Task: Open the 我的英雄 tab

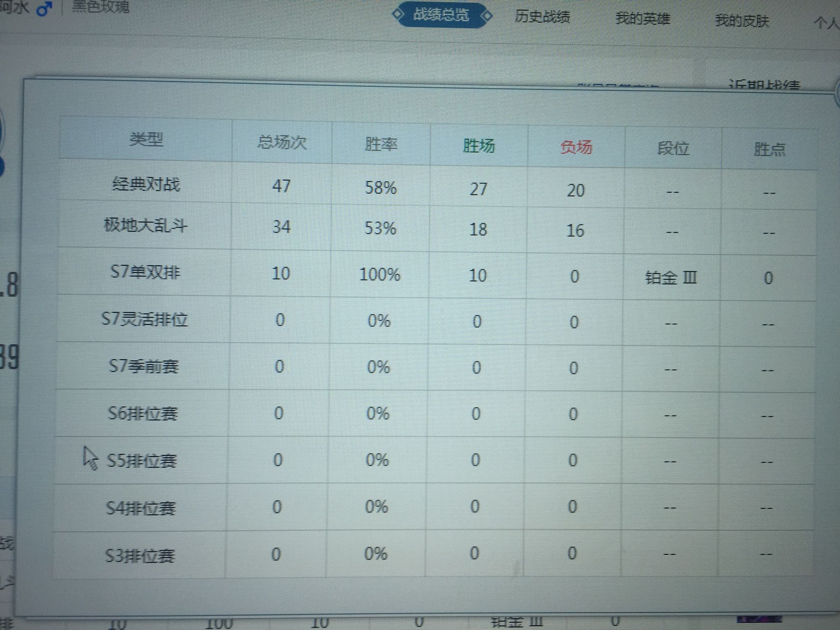Action: pyautogui.click(x=642, y=19)
